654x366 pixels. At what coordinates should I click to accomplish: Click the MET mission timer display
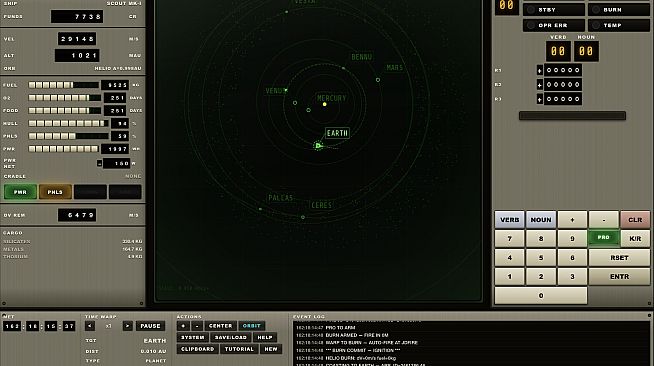(39, 326)
